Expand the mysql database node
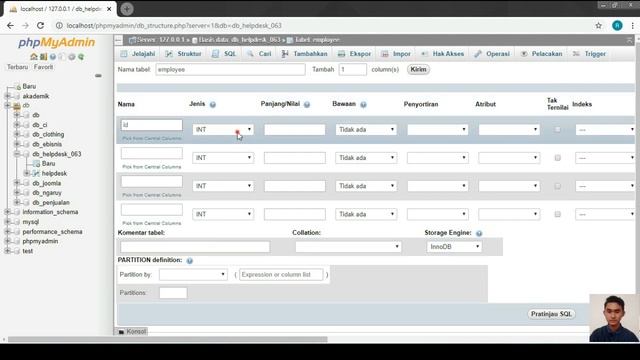The height and width of the screenshot is (360, 640). point(7,222)
